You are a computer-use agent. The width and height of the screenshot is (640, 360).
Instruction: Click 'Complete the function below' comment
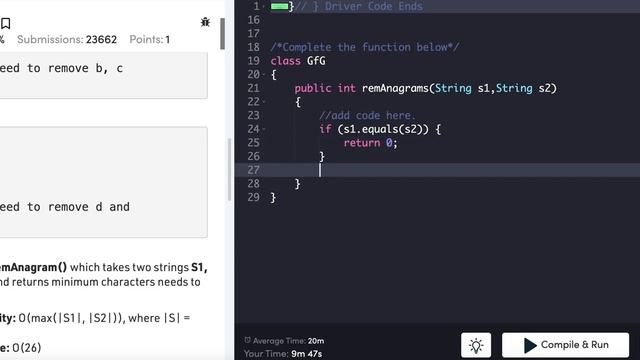(x=364, y=47)
